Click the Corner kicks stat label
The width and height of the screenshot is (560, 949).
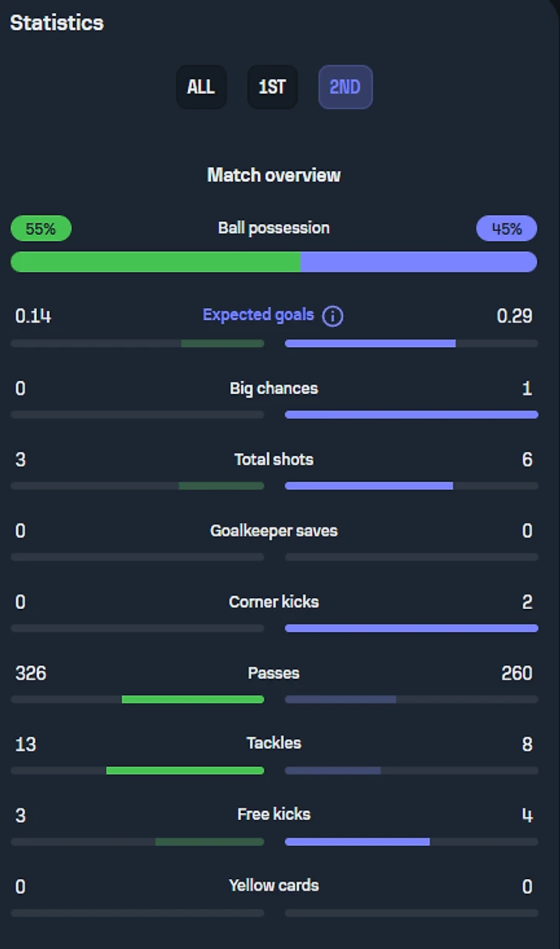[274, 602]
